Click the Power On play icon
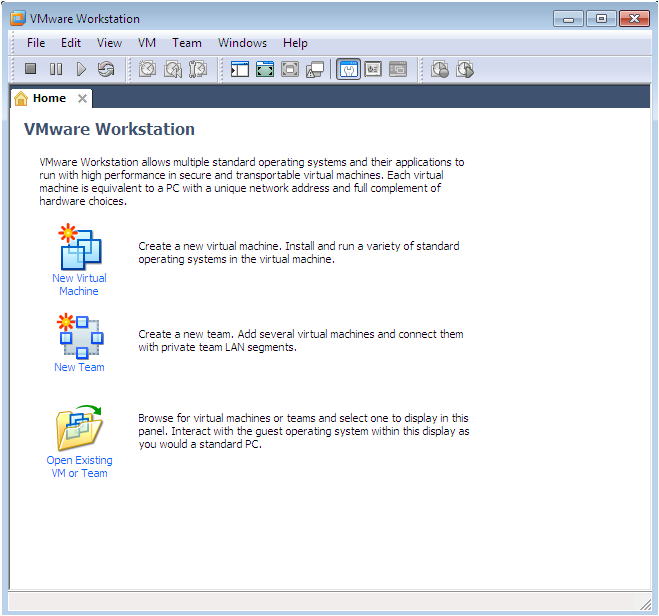The width and height of the screenshot is (659, 616). coord(81,69)
